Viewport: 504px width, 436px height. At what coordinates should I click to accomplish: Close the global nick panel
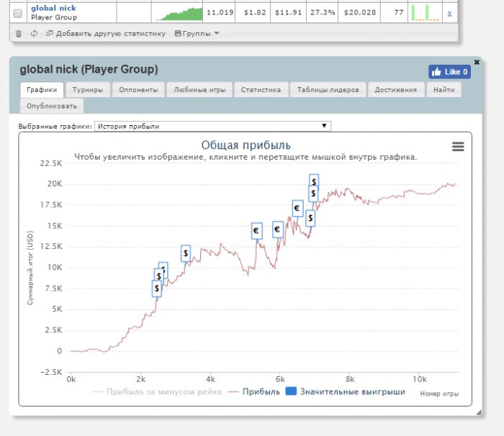[x=477, y=62]
